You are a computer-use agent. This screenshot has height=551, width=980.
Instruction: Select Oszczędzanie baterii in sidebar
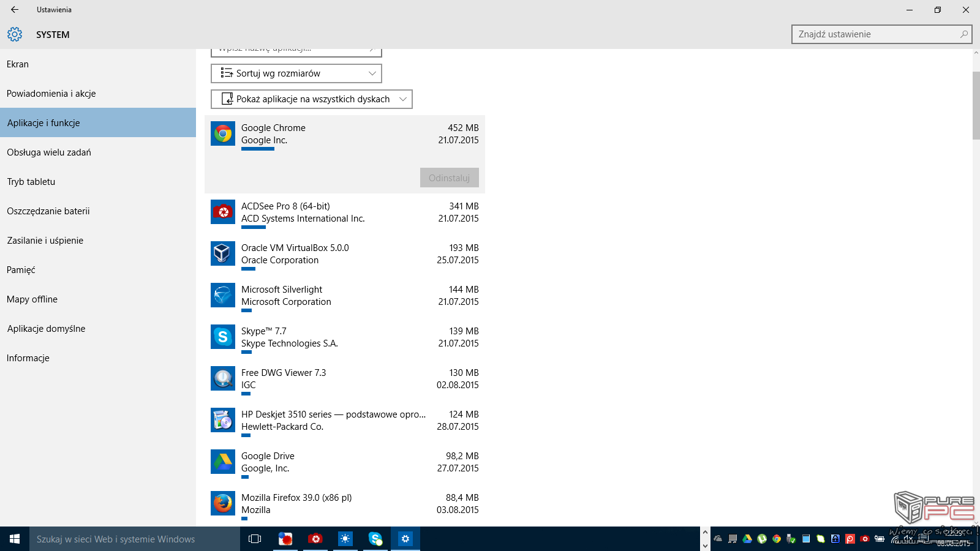[x=98, y=211]
